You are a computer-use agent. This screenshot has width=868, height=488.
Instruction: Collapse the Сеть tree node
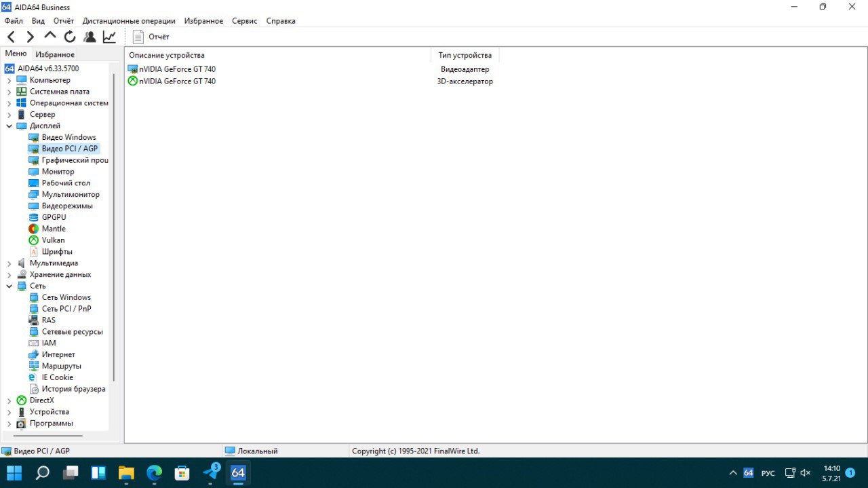pyautogui.click(x=9, y=286)
